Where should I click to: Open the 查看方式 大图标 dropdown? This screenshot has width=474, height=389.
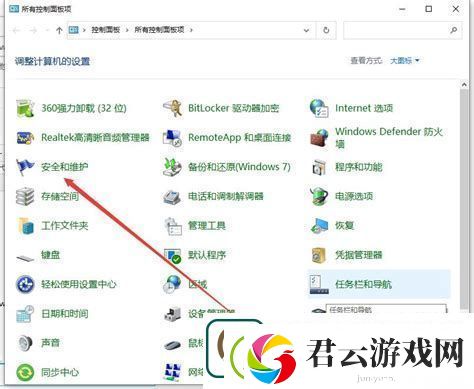(405, 61)
